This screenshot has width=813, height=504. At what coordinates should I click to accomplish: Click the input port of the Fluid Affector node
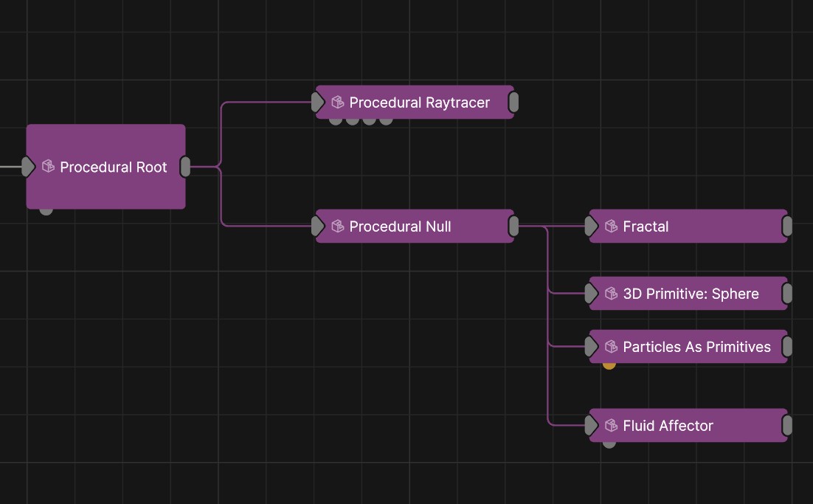coord(591,426)
